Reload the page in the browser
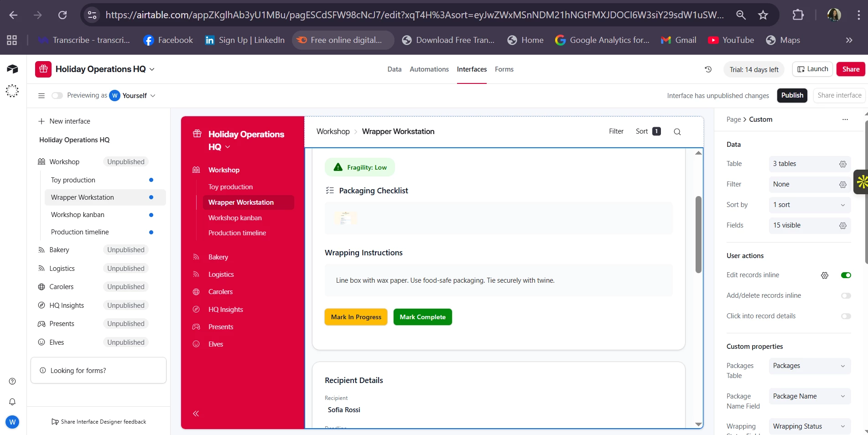 tap(62, 15)
